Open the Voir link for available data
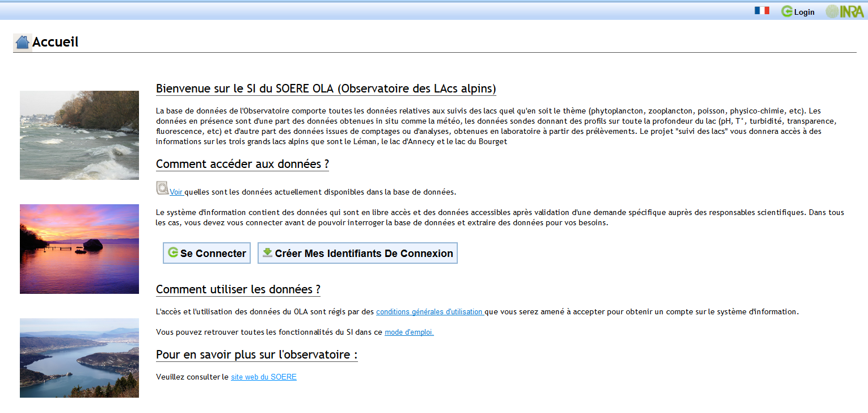This screenshot has height=413, width=868. [x=176, y=192]
